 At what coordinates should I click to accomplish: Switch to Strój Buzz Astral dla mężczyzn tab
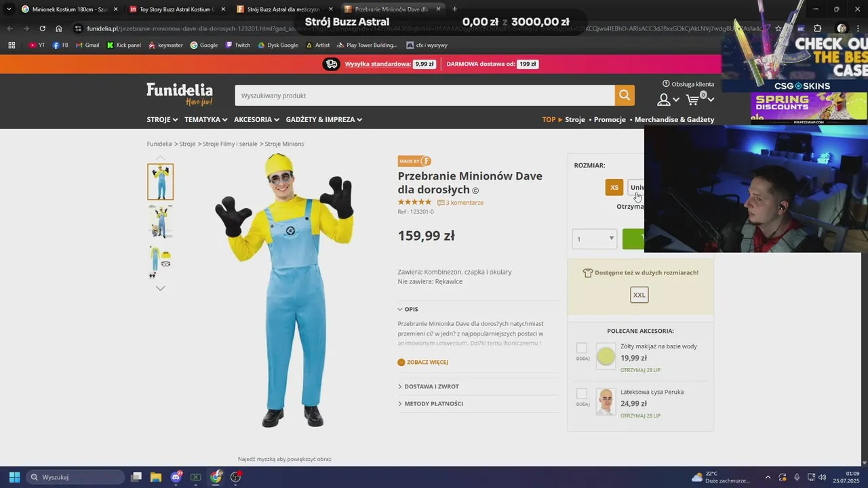pos(285,9)
